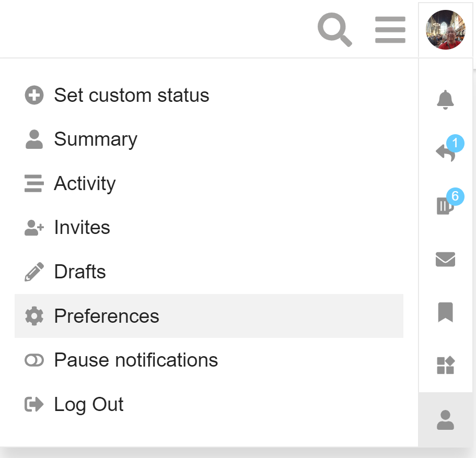
Task: Open Preferences settings
Action: [107, 316]
